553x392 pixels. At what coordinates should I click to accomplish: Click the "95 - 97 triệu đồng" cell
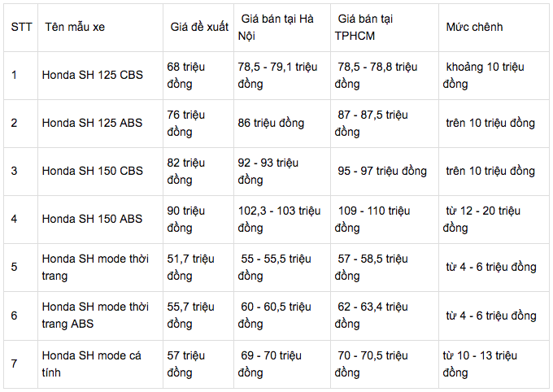coord(383,171)
